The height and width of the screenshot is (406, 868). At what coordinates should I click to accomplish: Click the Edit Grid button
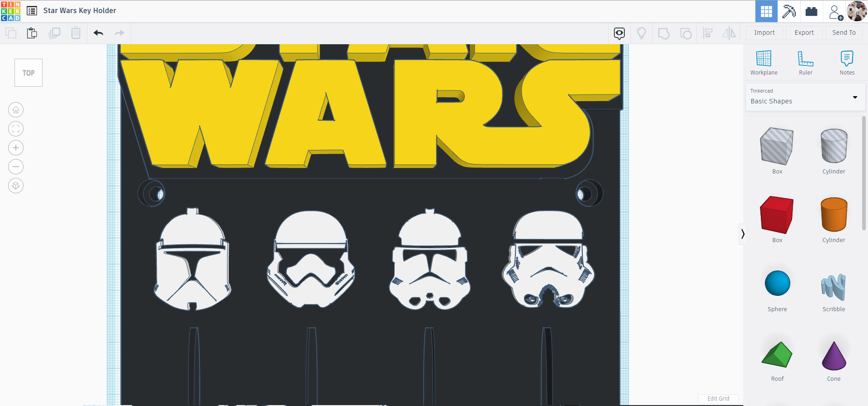coord(718,399)
